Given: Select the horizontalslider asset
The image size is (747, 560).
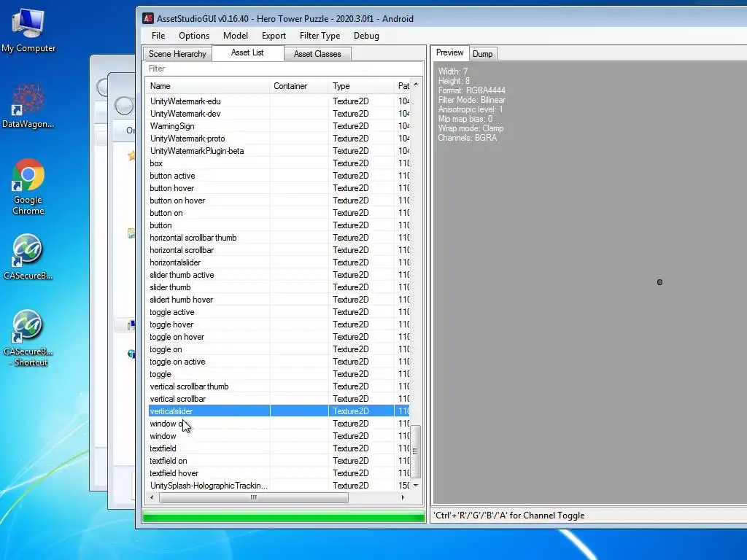Looking at the screenshot, I should 279,262.
